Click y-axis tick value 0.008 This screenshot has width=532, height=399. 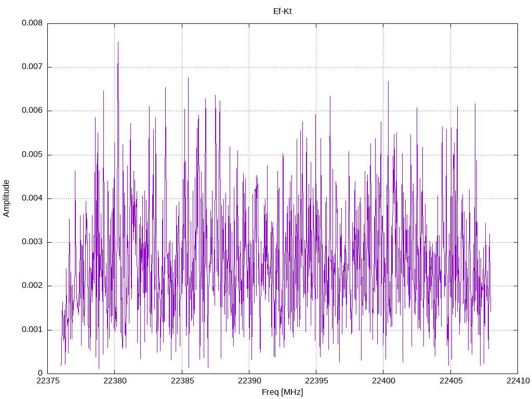(32, 23)
